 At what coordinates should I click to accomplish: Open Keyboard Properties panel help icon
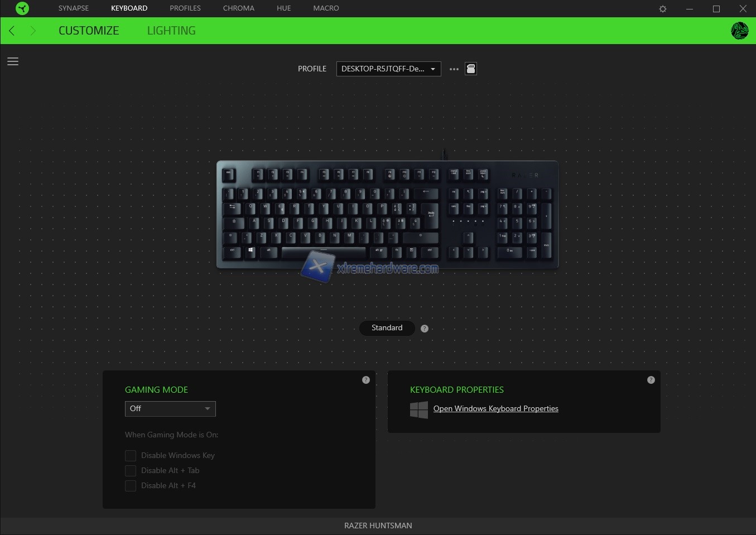click(651, 380)
